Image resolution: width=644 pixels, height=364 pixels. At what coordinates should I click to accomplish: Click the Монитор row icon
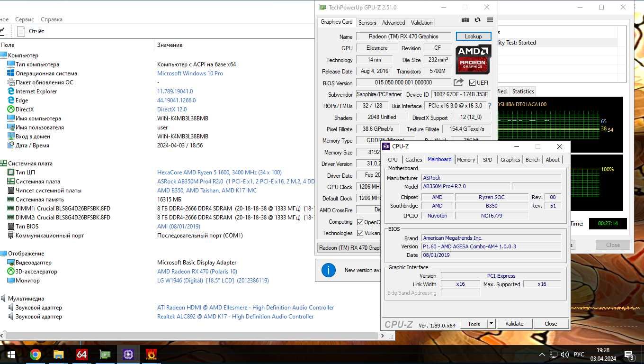[x=11, y=281]
